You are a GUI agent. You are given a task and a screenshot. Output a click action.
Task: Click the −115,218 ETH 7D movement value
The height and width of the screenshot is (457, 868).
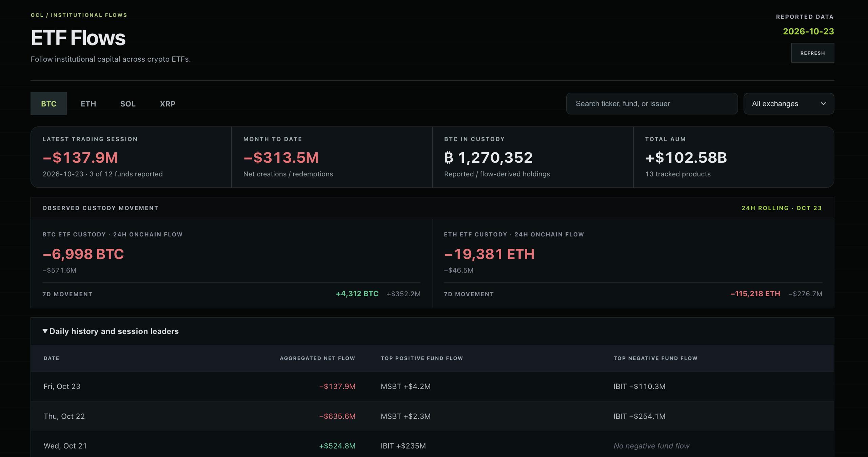pos(755,294)
